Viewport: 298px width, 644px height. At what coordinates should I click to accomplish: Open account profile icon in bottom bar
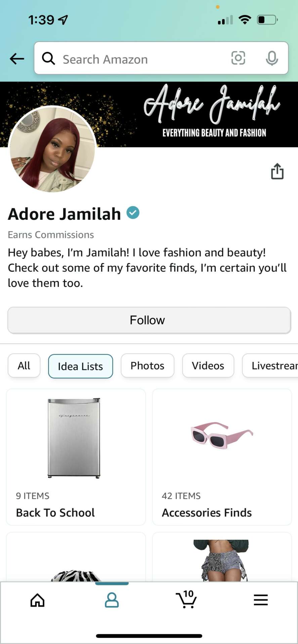112,600
